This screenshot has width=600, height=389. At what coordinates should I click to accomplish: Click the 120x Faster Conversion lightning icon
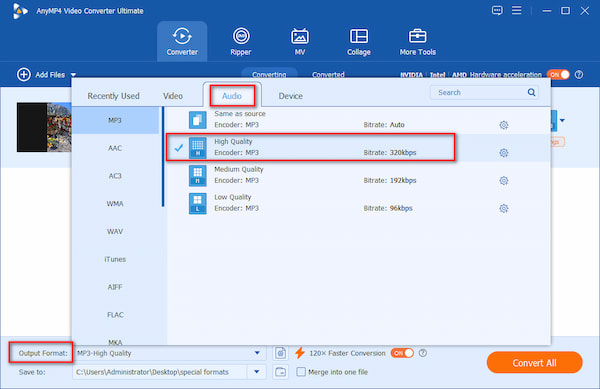(300, 353)
